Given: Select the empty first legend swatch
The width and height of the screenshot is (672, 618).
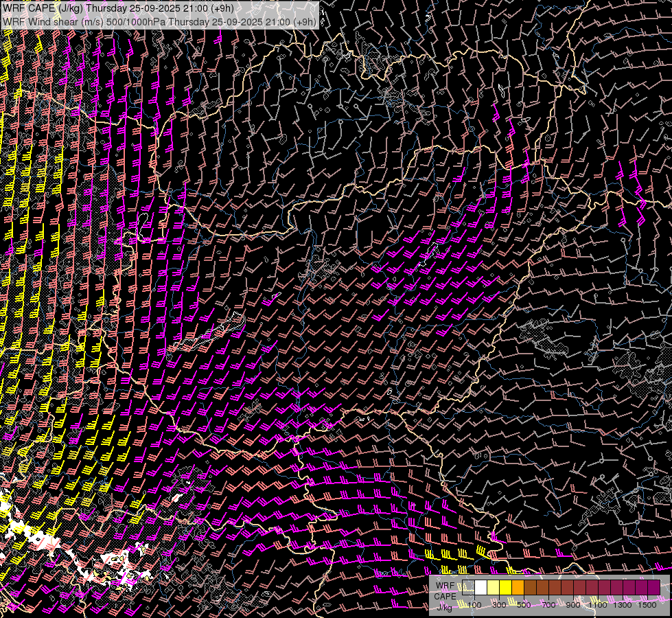Looking at the screenshot, I should pos(468,588).
